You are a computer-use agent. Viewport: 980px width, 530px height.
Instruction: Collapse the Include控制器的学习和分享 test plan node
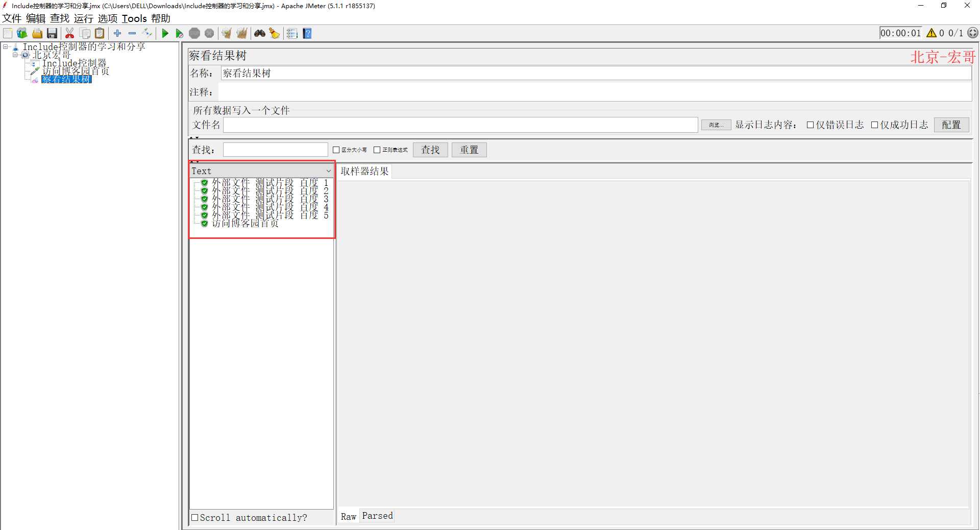(6, 47)
